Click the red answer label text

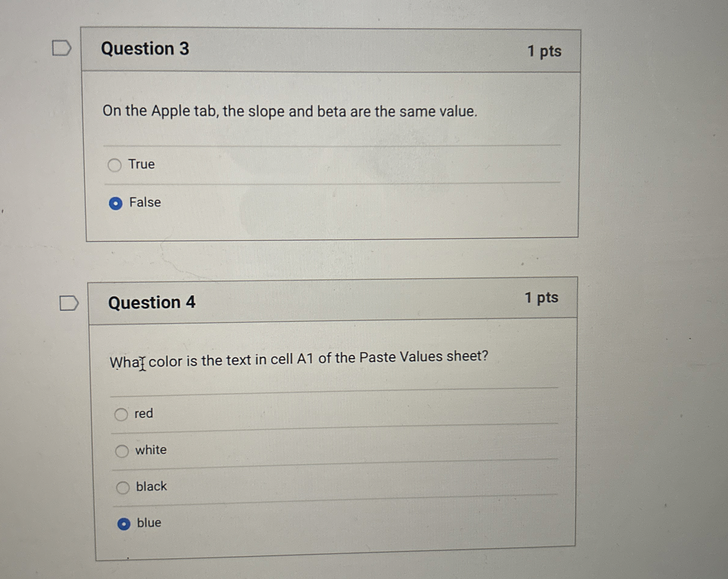144,413
